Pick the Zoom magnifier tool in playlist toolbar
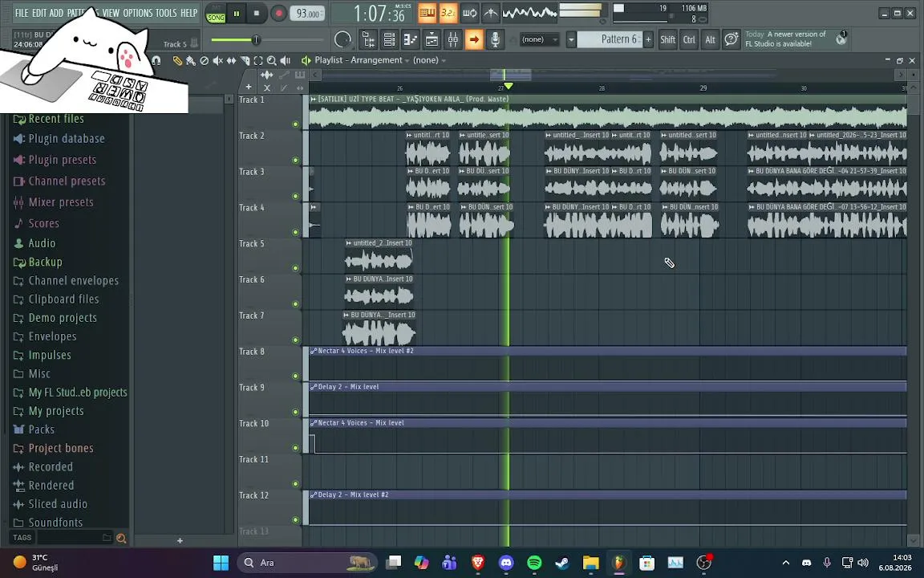The image size is (924, 578). (x=272, y=60)
